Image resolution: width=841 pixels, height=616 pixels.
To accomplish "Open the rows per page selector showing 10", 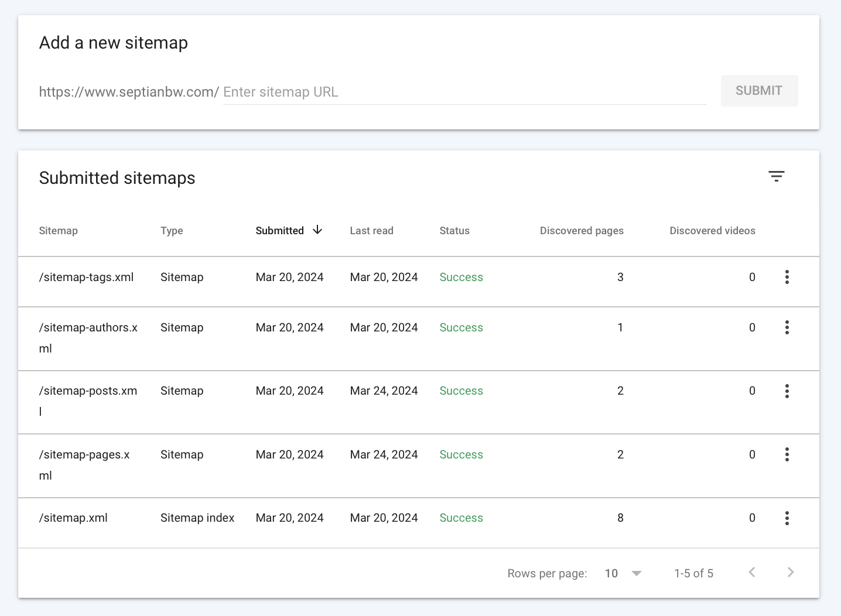I will pos(622,573).
